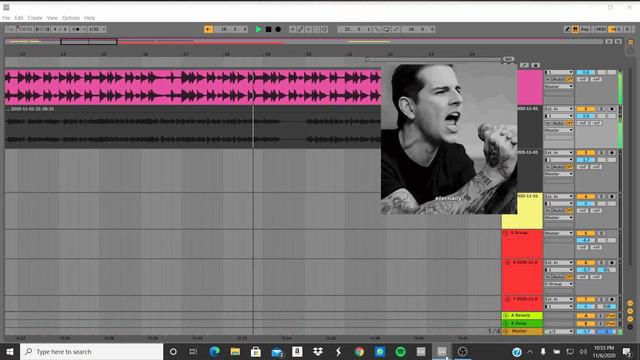Viewport: 640px width, 360px height.
Task: Open the Edit menu
Action: [x=19, y=18]
